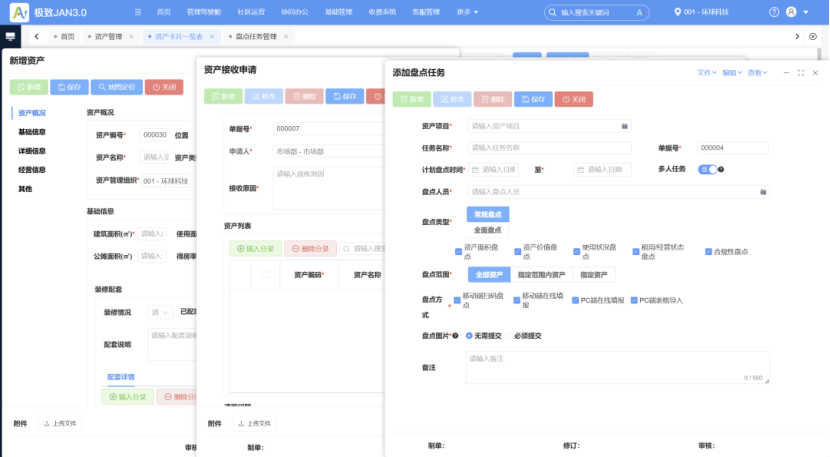Close the 资产卡片一览表 tab with its X

[212, 37]
